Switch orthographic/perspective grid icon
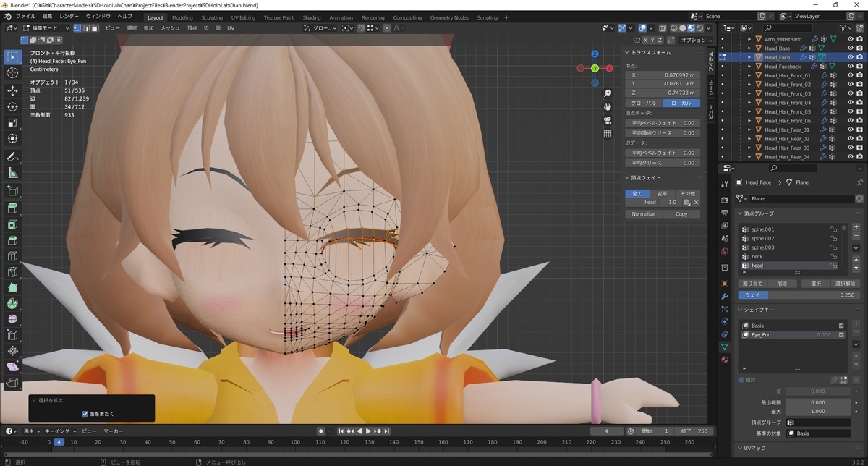 608,133
